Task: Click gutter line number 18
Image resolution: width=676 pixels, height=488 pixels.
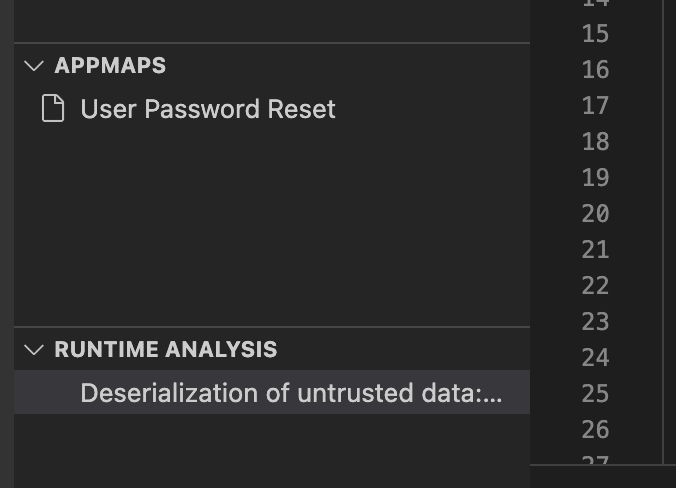Action: (595, 142)
